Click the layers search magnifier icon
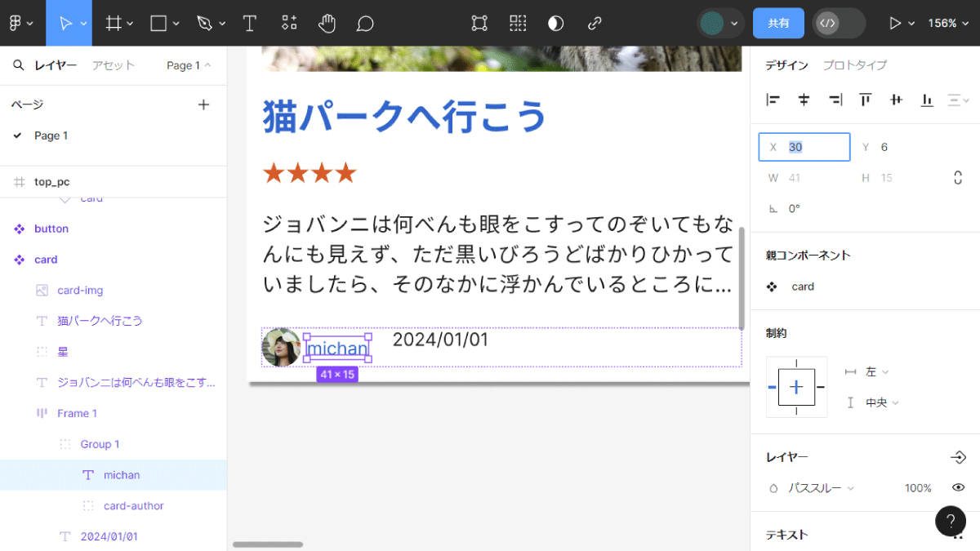The width and height of the screenshot is (980, 551). pyautogui.click(x=18, y=65)
